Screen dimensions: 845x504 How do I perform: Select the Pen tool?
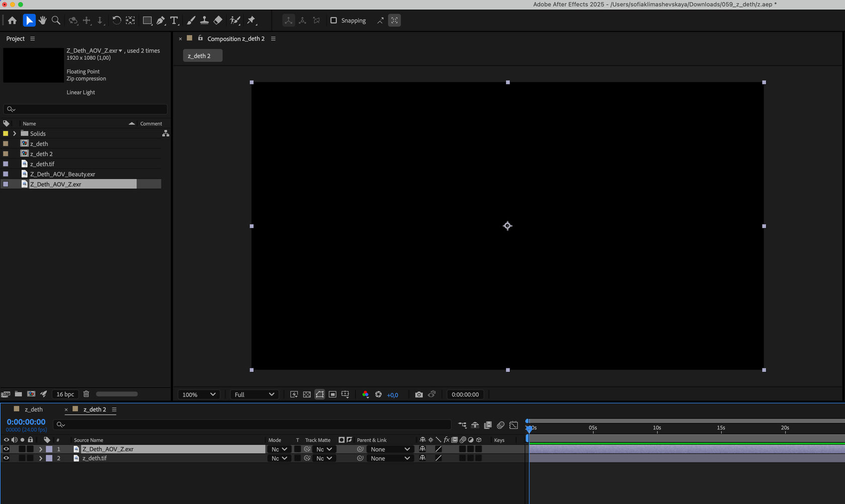click(160, 21)
